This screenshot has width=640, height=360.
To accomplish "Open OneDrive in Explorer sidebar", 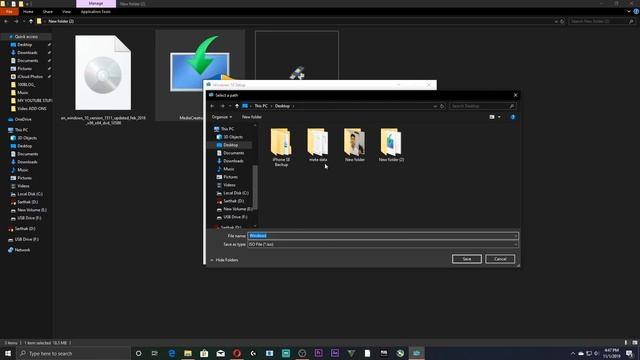I will pos(23,120).
